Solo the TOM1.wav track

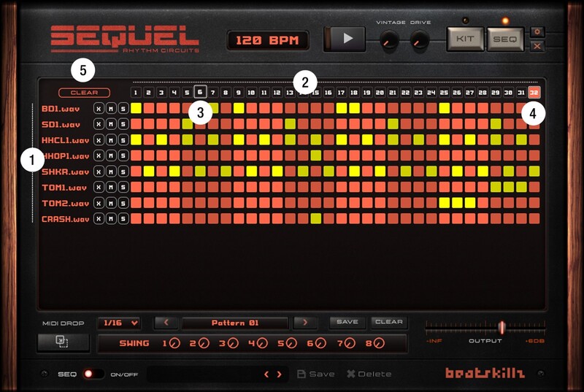click(x=123, y=188)
